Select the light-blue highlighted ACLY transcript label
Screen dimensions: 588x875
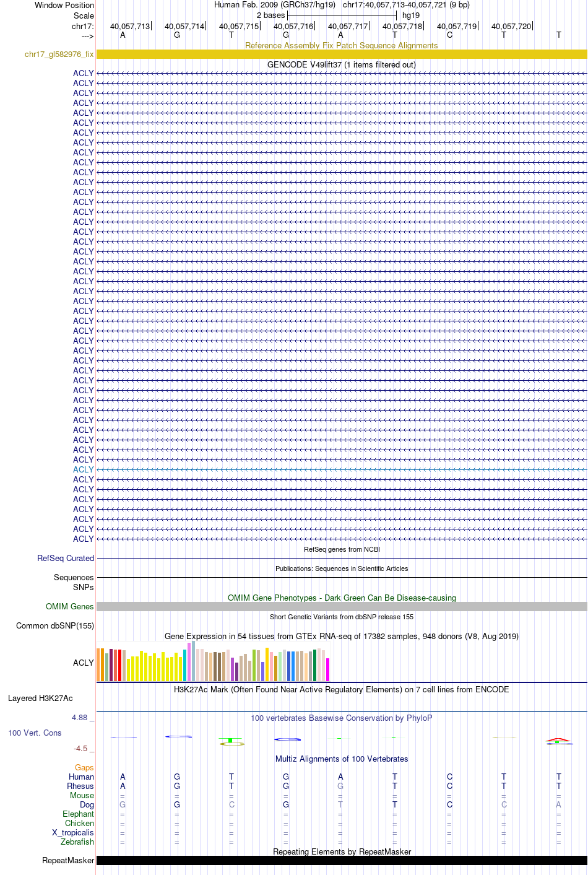84,469
